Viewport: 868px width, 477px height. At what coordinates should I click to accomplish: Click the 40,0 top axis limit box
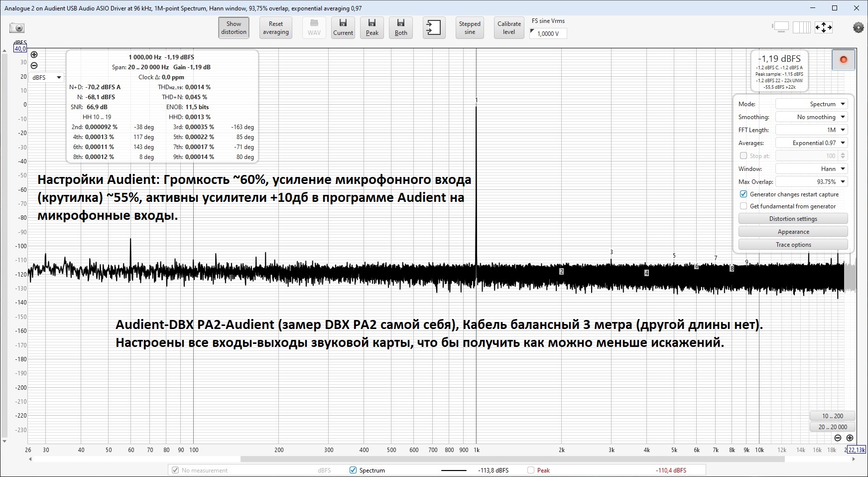[20, 48]
